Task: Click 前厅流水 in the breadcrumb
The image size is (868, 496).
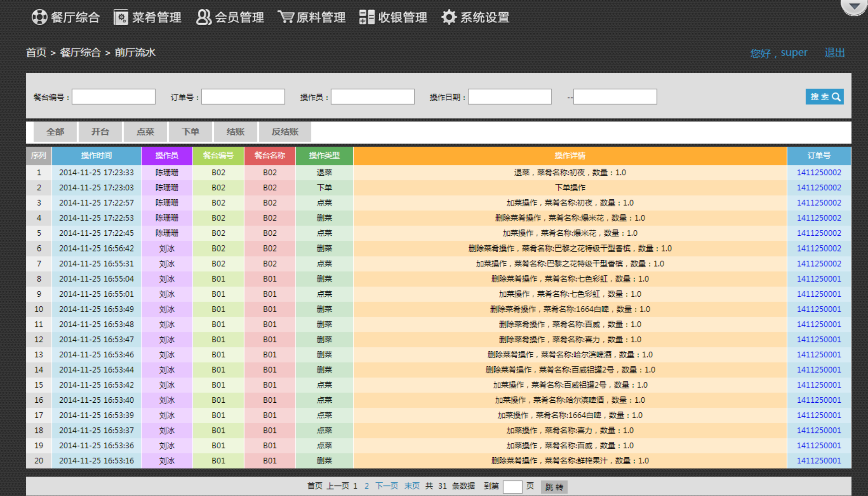Action: 135,52
